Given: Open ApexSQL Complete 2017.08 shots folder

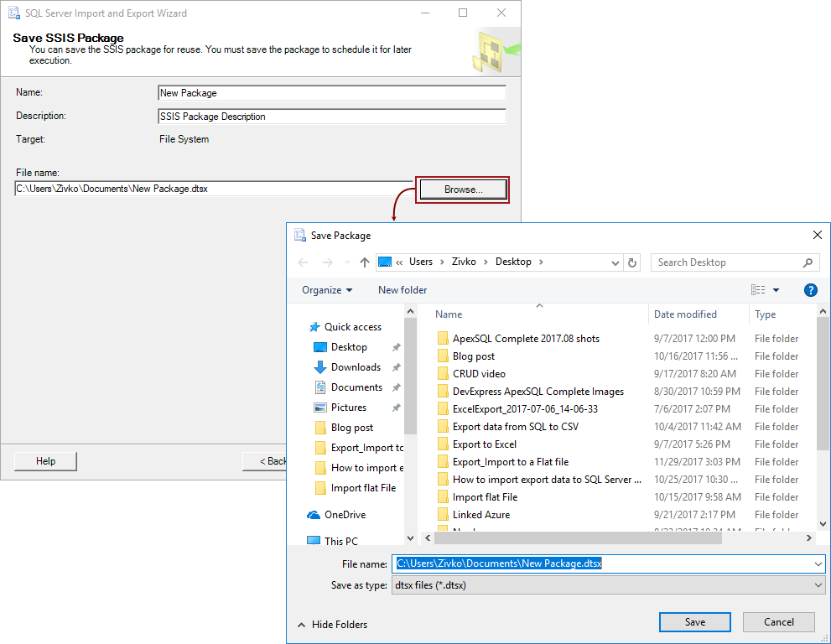Looking at the screenshot, I should click(526, 339).
